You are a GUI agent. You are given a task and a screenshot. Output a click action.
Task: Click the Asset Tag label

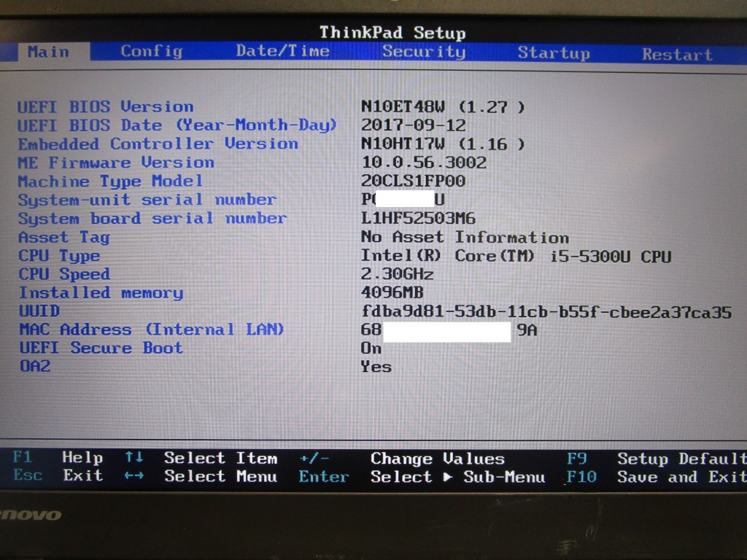(x=64, y=237)
